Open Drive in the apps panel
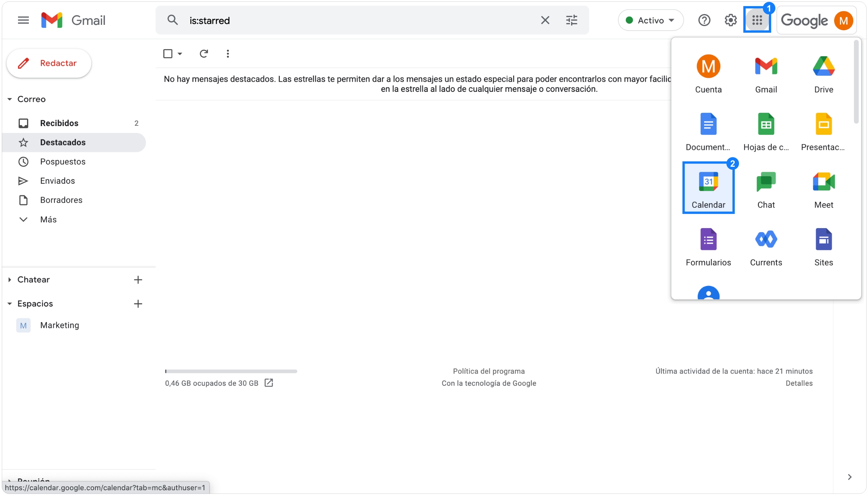 click(824, 74)
